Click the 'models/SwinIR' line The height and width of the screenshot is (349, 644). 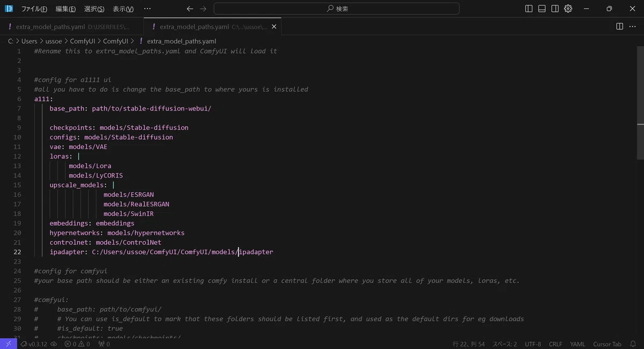tap(129, 214)
